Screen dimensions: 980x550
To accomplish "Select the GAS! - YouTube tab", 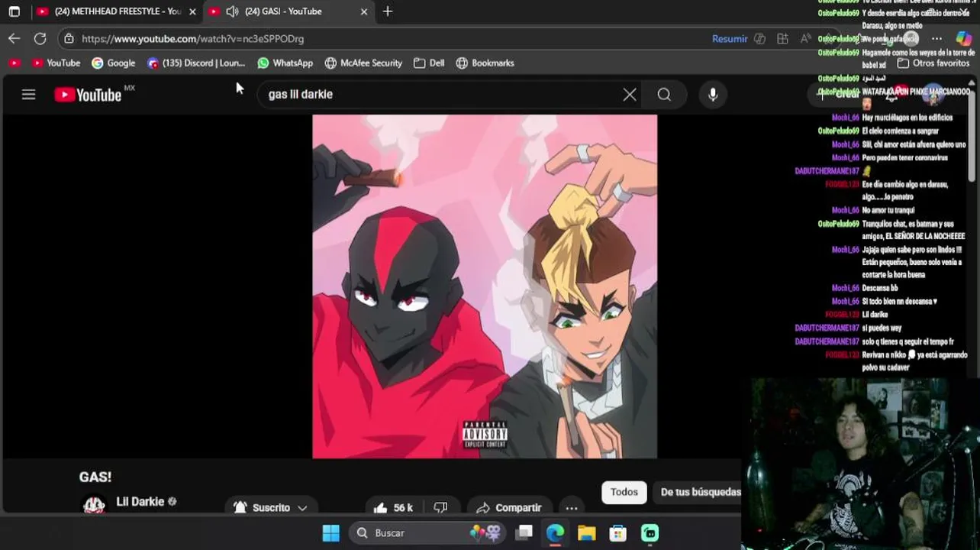I will click(x=289, y=11).
